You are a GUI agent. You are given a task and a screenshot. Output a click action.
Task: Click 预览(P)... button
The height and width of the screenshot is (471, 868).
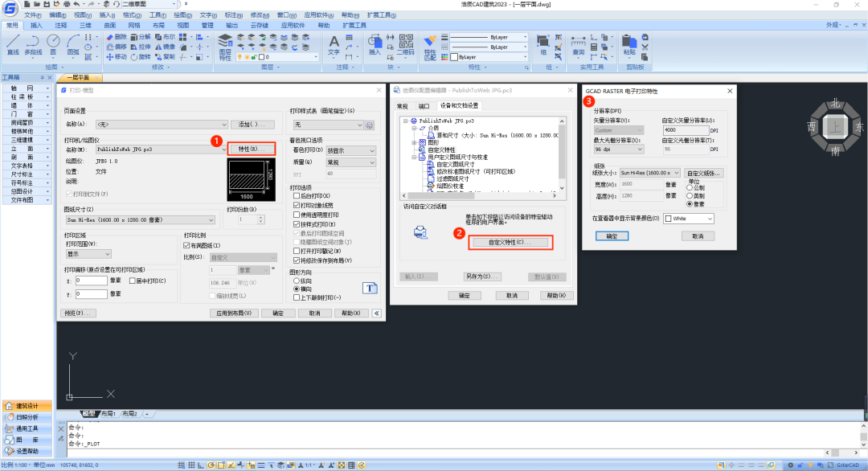(77, 313)
